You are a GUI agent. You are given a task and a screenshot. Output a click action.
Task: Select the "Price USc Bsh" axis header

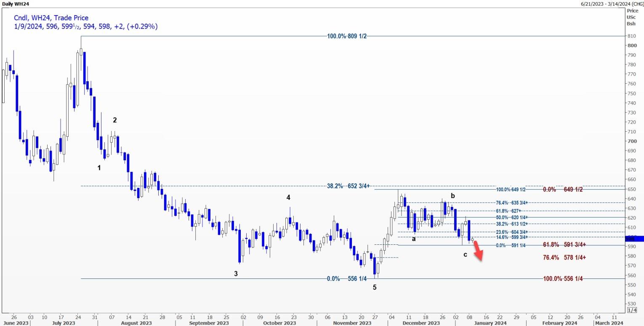click(631, 17)
